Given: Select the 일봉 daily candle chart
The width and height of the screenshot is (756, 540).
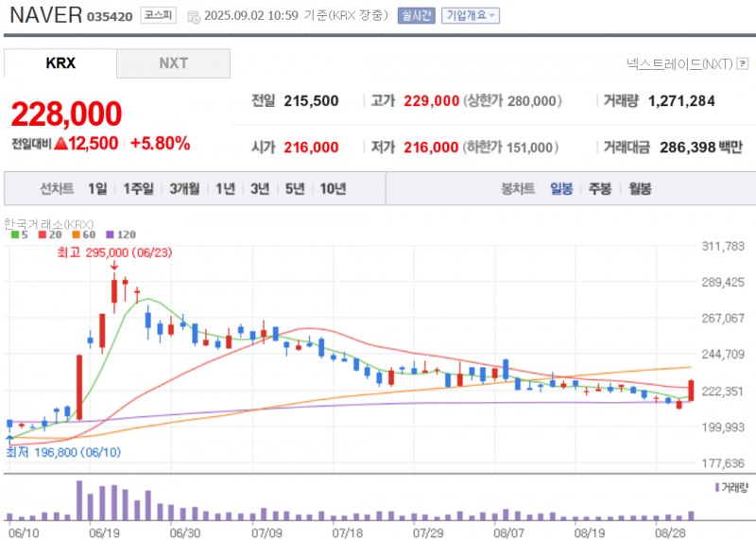Looking at the screenshot, I should tap(561, 188).
